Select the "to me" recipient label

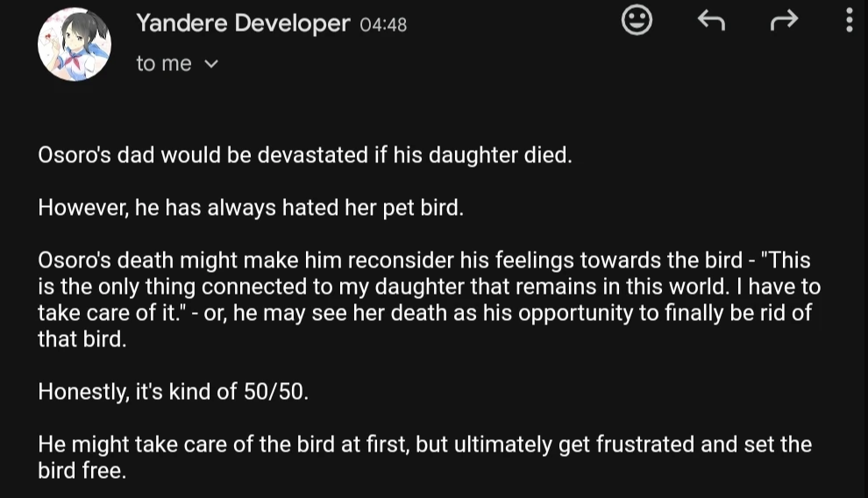[x=164, y=64]
